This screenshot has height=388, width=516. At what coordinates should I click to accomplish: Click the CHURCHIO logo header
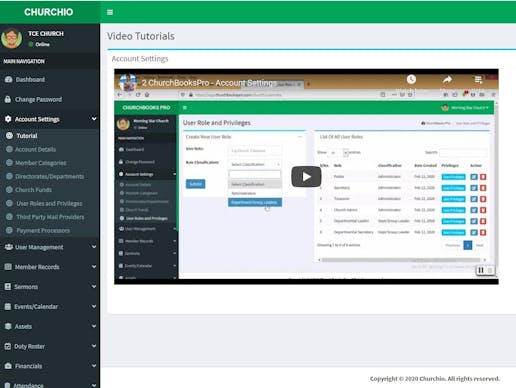[x=49, y=12]
